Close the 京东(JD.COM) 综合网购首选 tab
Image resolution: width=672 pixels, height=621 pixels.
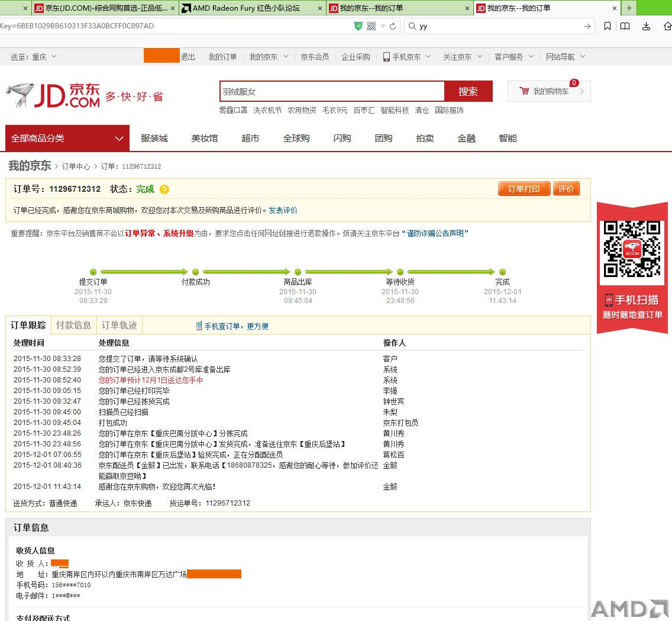point(173,8)
